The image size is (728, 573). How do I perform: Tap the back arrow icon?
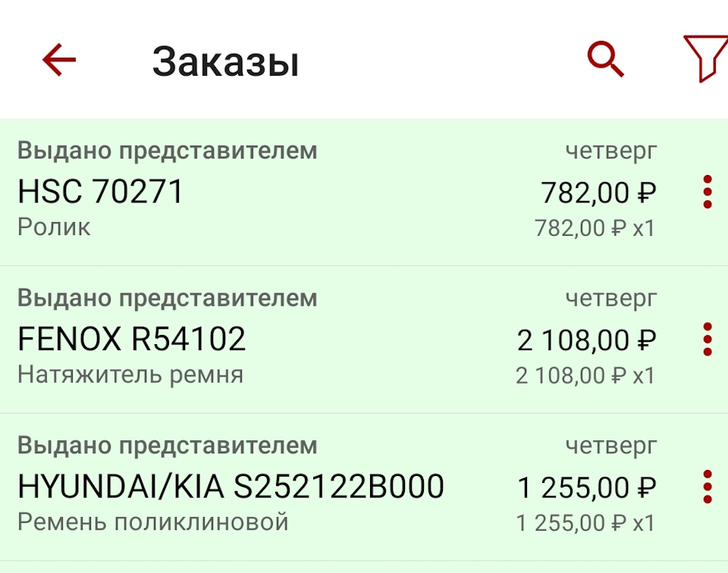[x=59, y=60]
